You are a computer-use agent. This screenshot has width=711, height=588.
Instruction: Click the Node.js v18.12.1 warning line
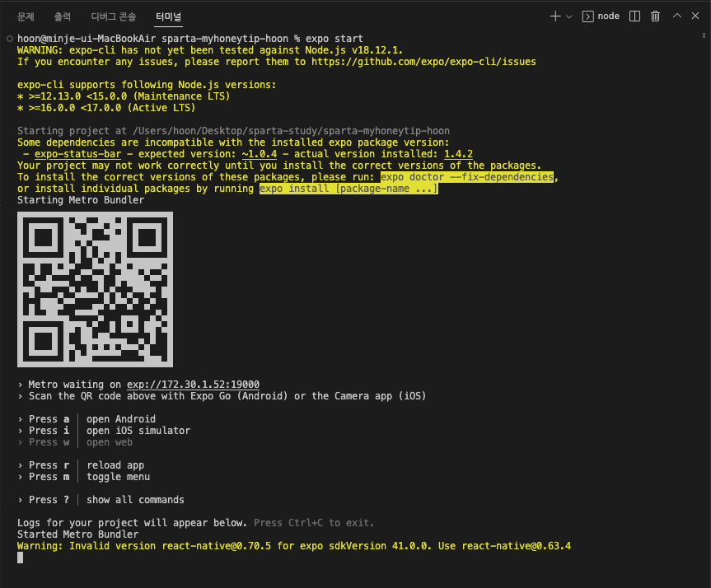pyautogui.click(x=210, y=50)
